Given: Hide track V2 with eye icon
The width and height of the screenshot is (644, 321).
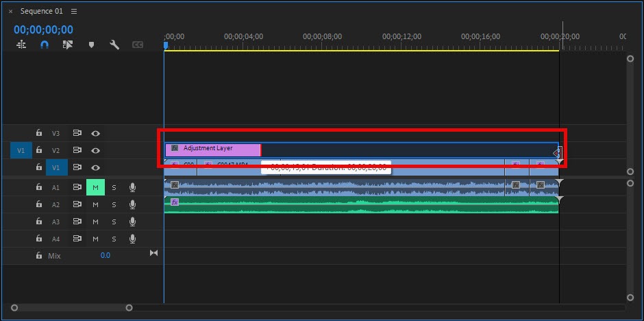Looking at the screenshot, I should point(96,150).
